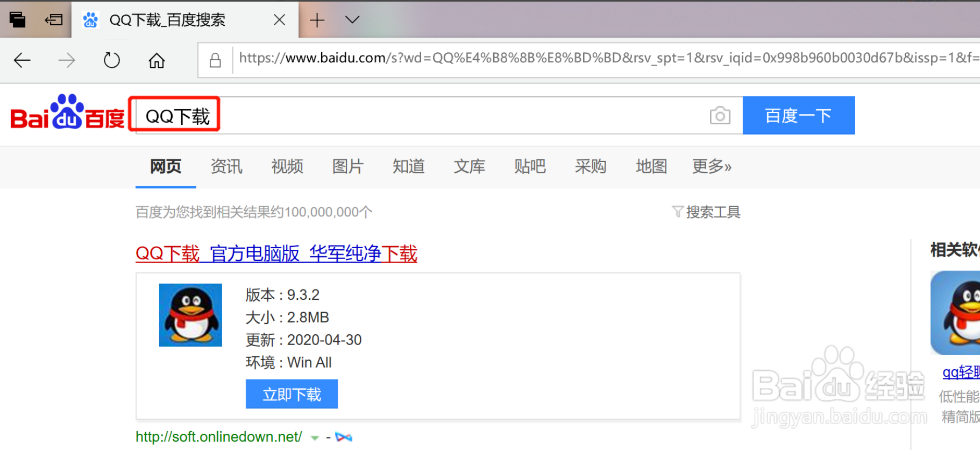980x450 pixels.
Task: Click the 大小：2.8MB text
Action: 287,318
